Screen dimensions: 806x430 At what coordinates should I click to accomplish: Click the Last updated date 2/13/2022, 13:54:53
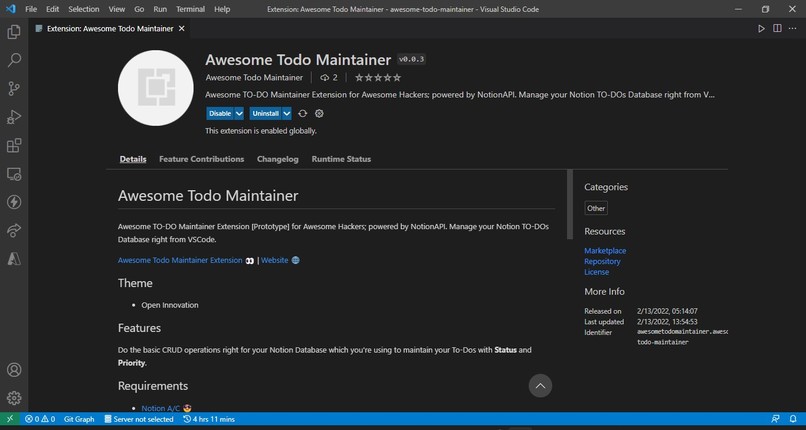point(667,322)
